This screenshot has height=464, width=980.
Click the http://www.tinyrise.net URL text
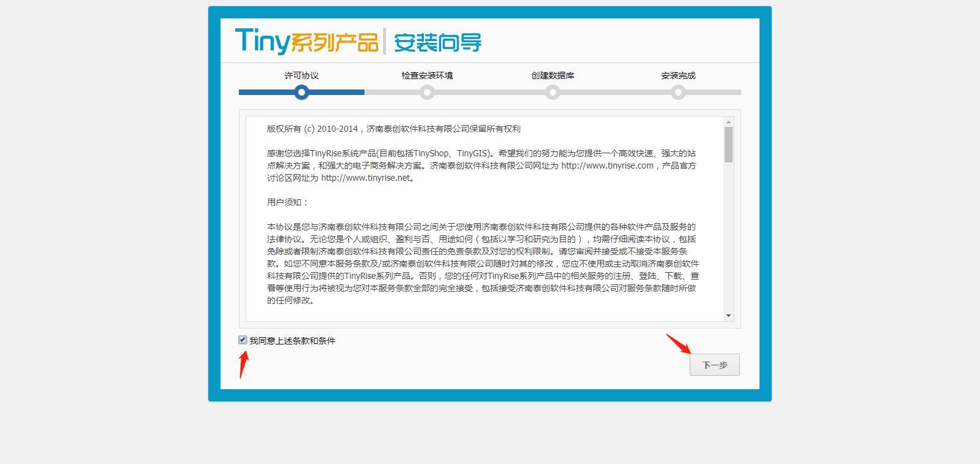click(x=366, y=178)
